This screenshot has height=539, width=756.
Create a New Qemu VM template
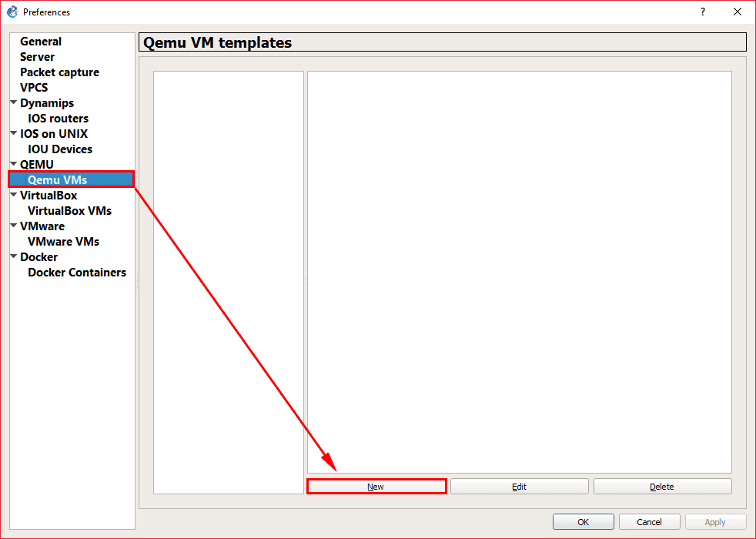(376, 487)
